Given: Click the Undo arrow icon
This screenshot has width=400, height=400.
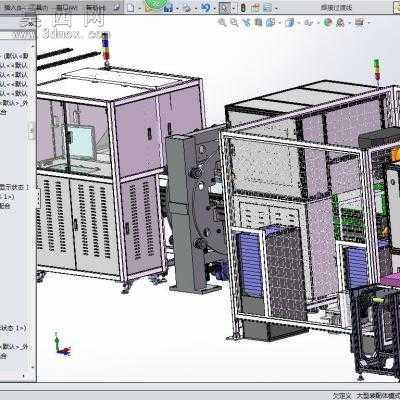Looking at the screenshot, I should (205, 8).
